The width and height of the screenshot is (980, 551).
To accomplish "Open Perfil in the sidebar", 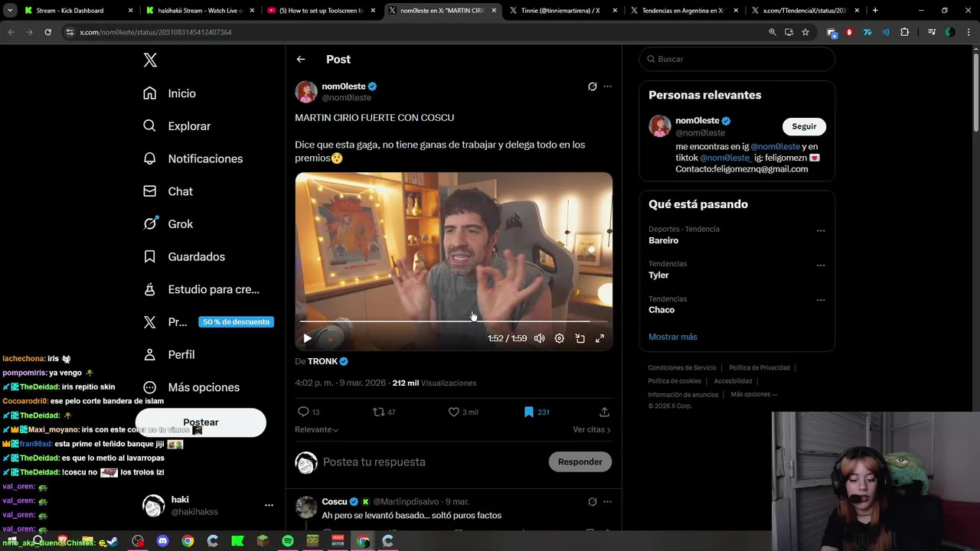I will pos(169,354).
